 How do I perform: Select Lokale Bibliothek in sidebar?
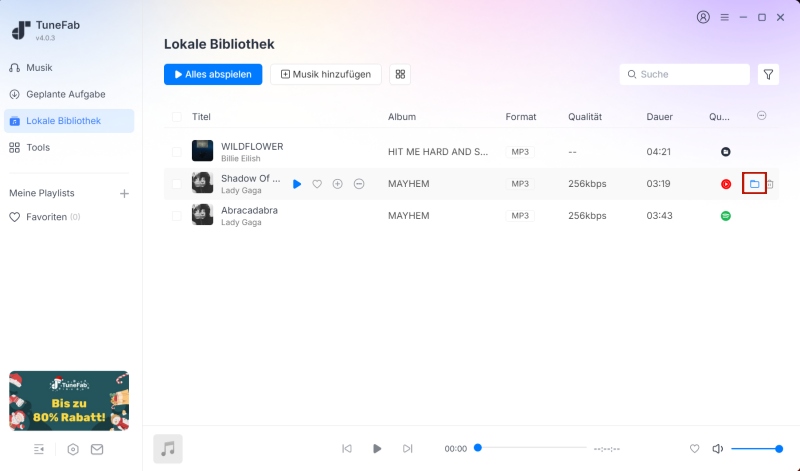point(69,121)
